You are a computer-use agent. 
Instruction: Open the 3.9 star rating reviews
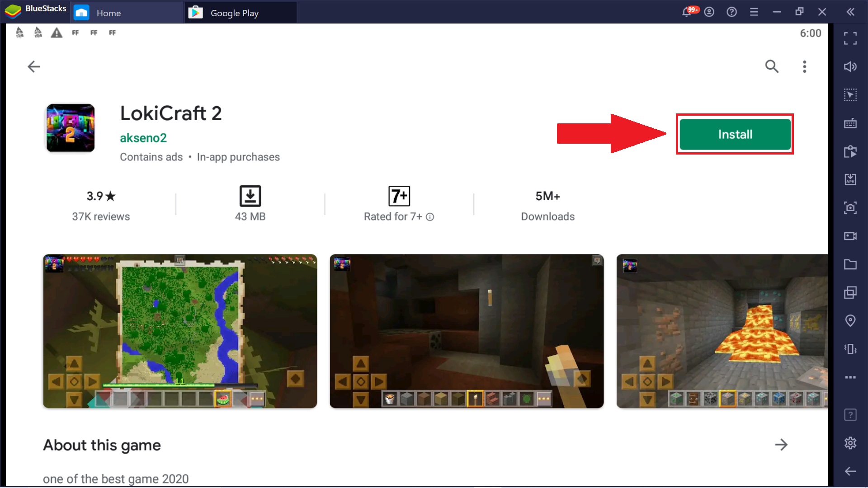(x=101, y=196)
